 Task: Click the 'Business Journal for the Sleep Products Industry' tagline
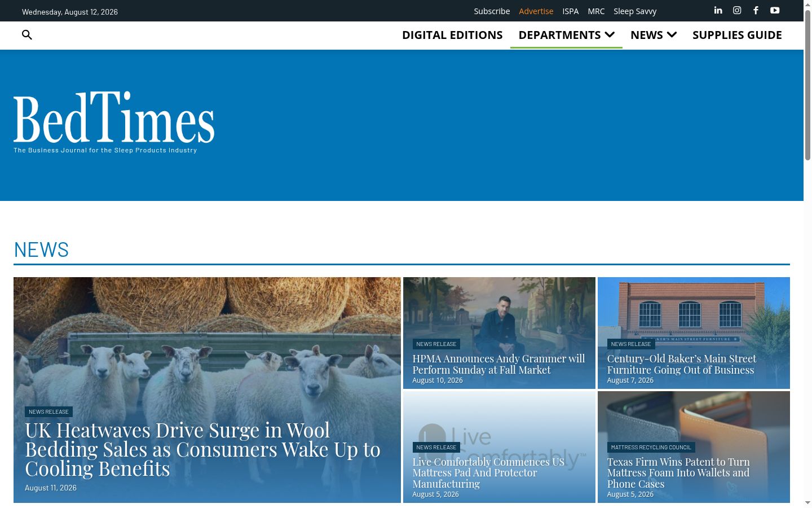(105, 150)
